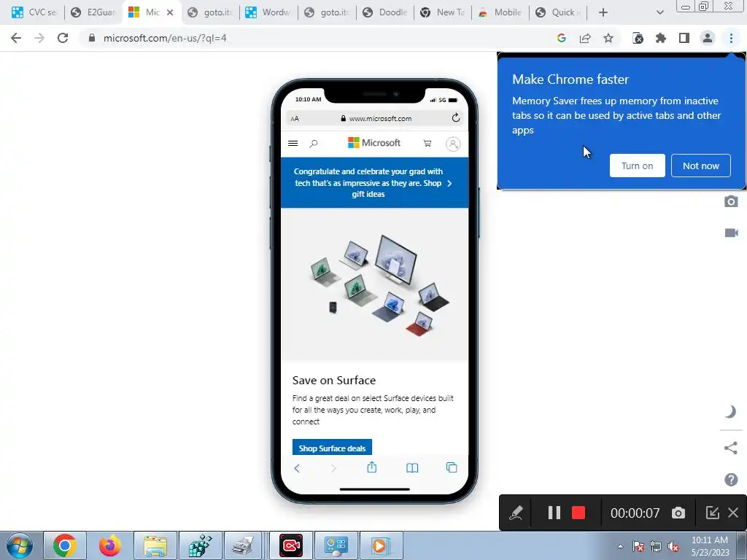
Task: Click reload icon in phone address bar
Action: click(455, 117)
